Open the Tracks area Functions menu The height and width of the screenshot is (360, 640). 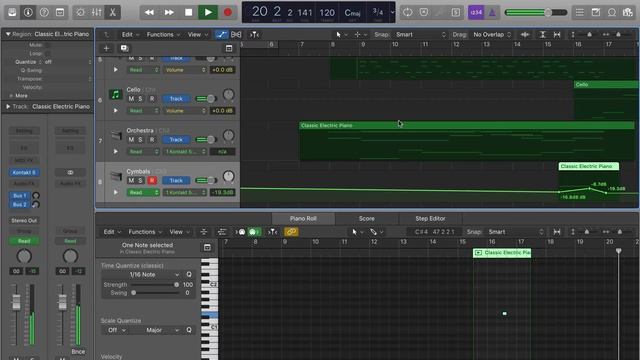tap(163, 35)
